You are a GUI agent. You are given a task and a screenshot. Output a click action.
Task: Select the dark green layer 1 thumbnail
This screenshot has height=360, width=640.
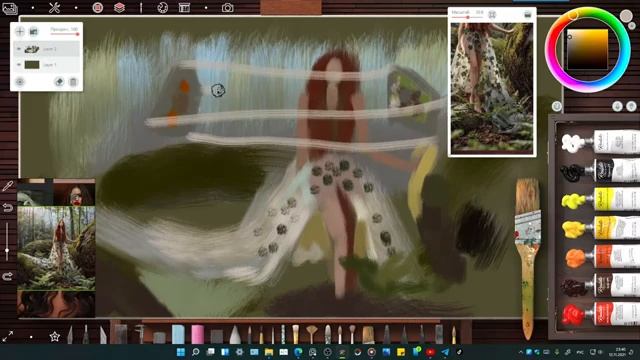32,64
